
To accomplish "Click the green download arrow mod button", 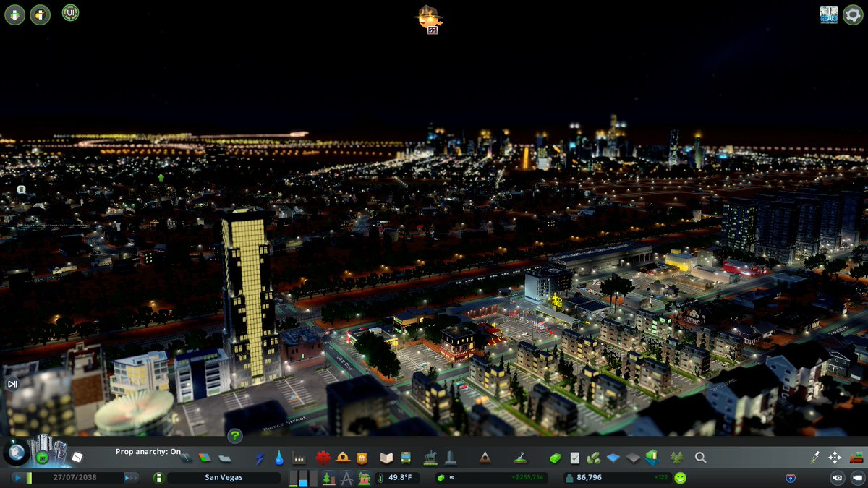I will coord(15,14).
